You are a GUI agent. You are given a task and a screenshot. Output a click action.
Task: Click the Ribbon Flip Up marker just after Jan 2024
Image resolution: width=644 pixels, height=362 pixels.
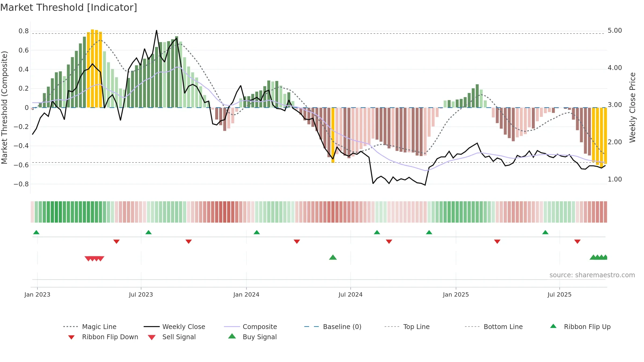(x=257, y=232)
